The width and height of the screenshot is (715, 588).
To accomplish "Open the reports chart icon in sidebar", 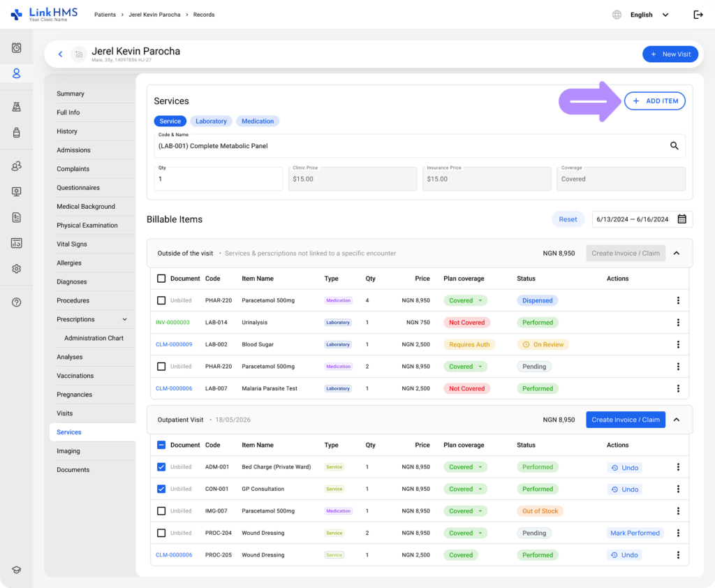I will click(17, 243).
